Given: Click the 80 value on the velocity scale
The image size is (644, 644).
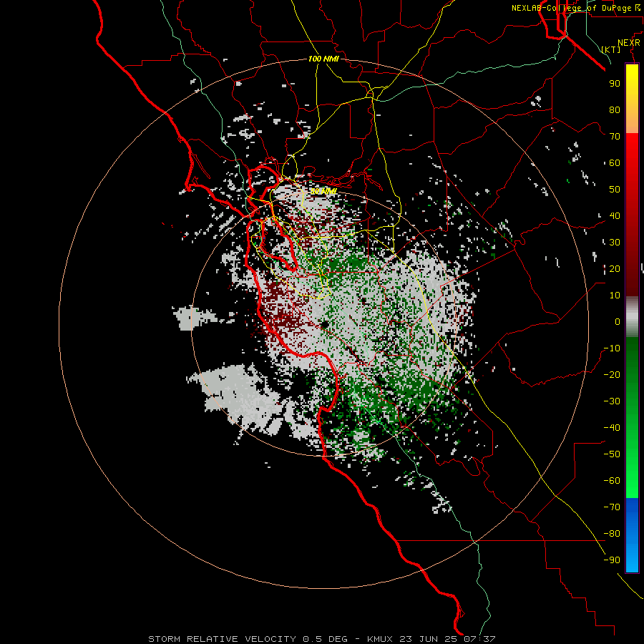Looking at the screenshot, I should (615, 109).
